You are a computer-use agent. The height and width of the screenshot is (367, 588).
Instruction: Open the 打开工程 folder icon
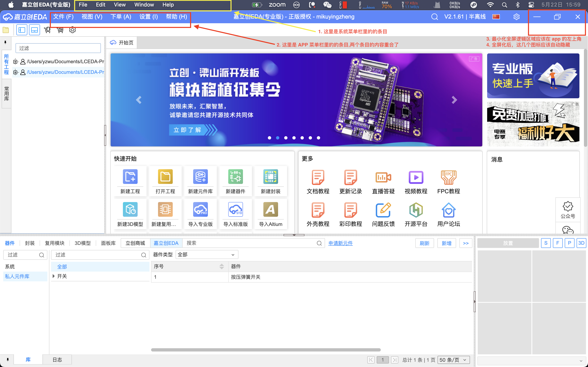(x=165, y=177)
